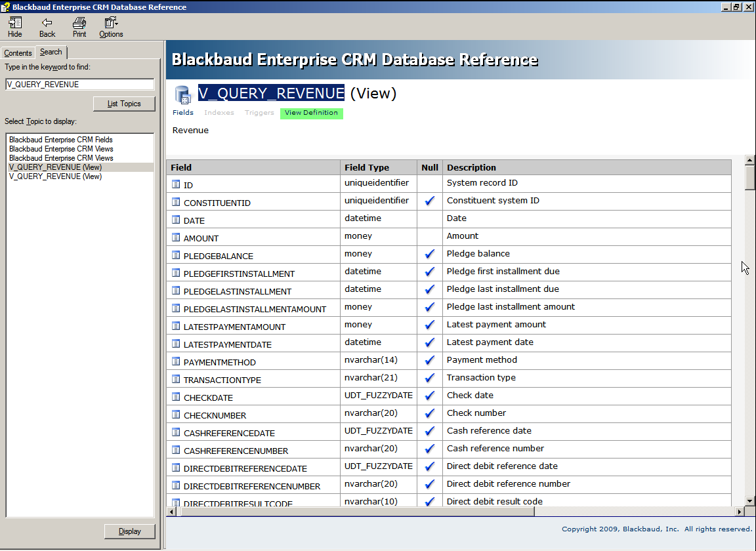The image size is (756, 551).
Task: Click the field icon for CHECKNUMBER row
Action: click(176, 415)
